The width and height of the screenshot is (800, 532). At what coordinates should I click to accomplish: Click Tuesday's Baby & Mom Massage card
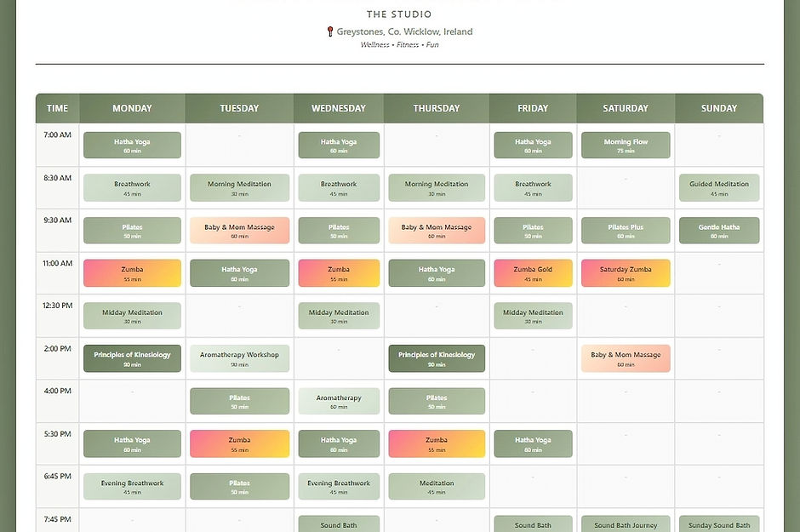click(x=239, y=230)
